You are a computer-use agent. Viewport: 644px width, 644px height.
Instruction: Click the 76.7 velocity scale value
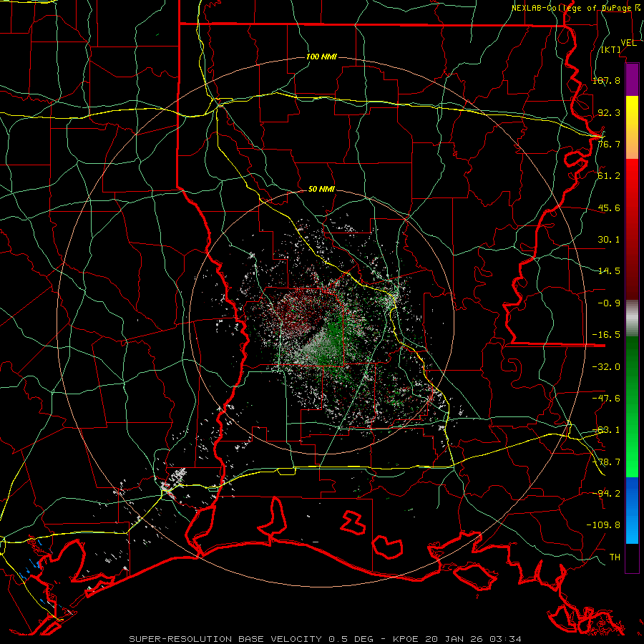pyautogui.click(x=609, y=144)
